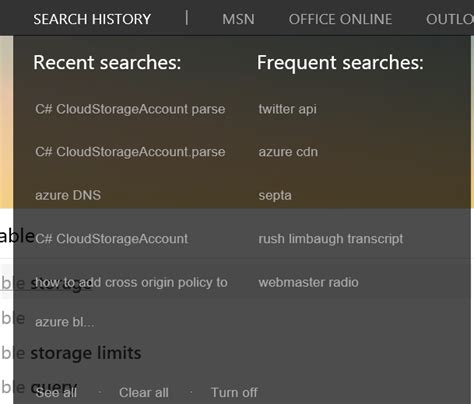Turn off search history

click(x=234, y=392)
